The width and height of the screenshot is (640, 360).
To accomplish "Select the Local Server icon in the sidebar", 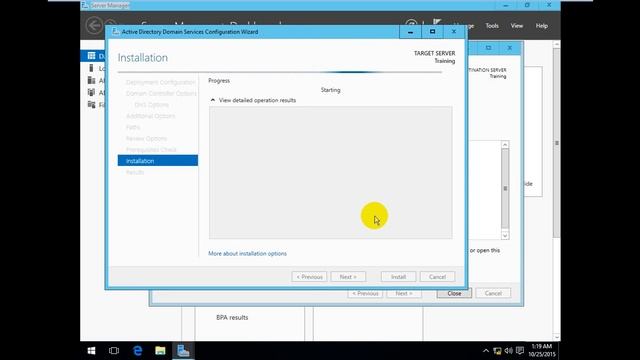I will 91,68.
